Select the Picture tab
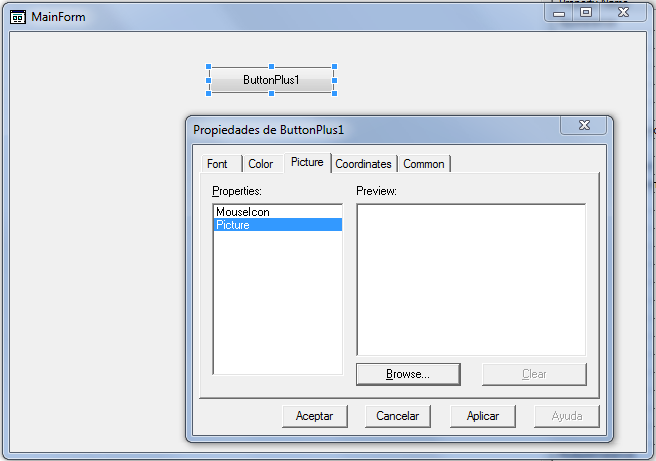Viewport: 656px width, 461px height. 308,162
